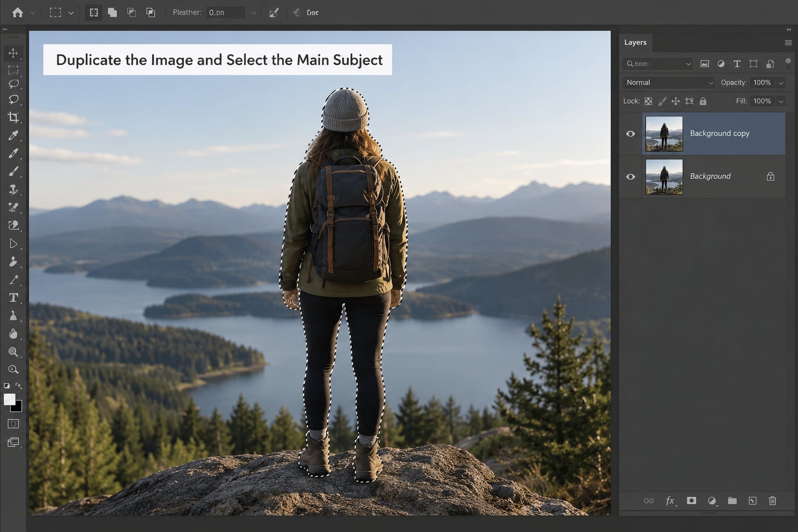
Task: Switch to the Layers tab
Action: click(635, 43)
